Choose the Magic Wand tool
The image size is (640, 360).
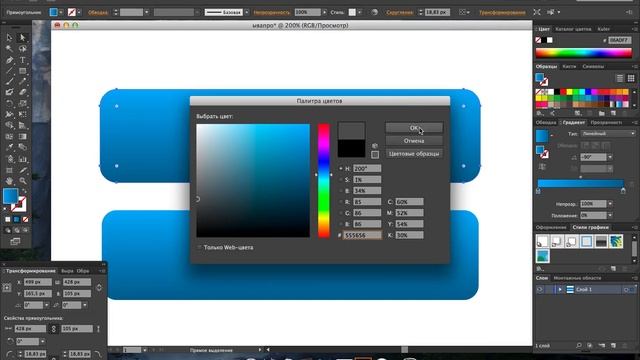click(x=9, y=49)
